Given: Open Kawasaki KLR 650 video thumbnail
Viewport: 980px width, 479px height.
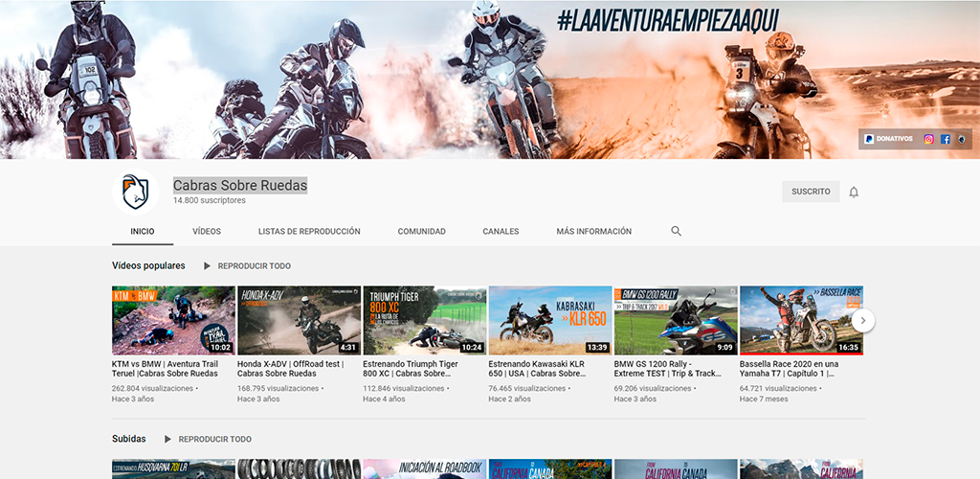Looking at the screenshot, I should click(x=550, y=321).
